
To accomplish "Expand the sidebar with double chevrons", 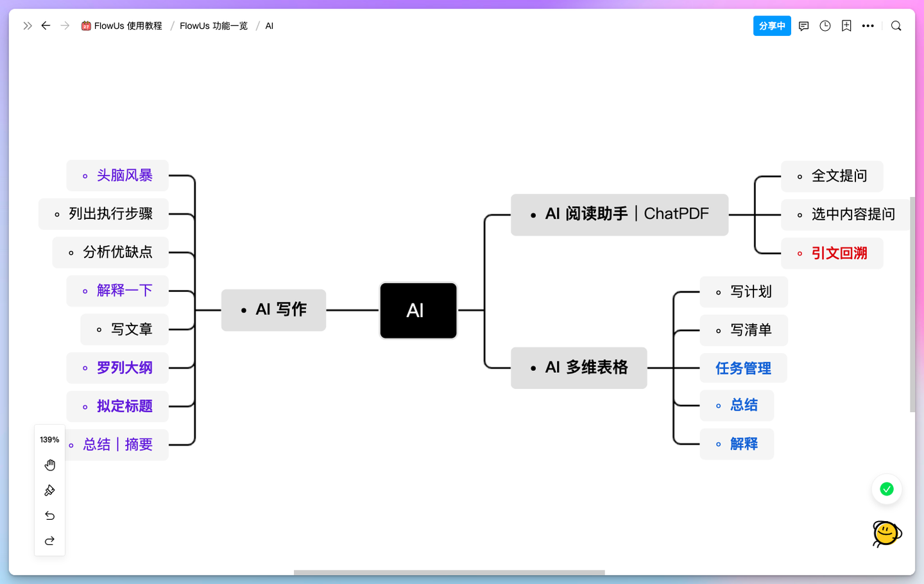I will 26,26.
